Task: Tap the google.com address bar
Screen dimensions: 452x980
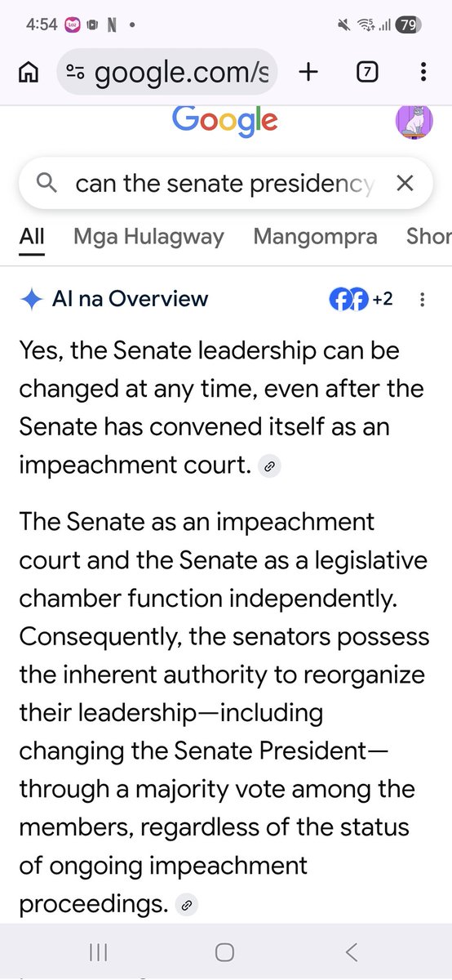Action: click(167, 73)
